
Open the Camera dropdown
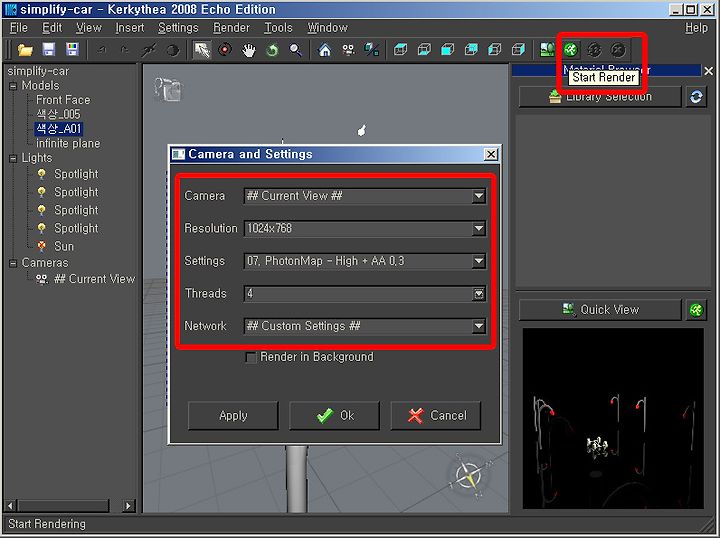478,196
